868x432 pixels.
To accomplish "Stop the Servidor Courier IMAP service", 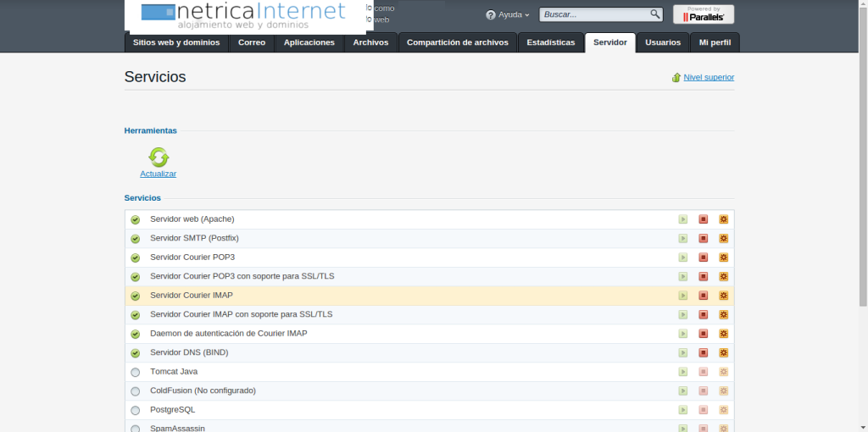I will point(703,296).
